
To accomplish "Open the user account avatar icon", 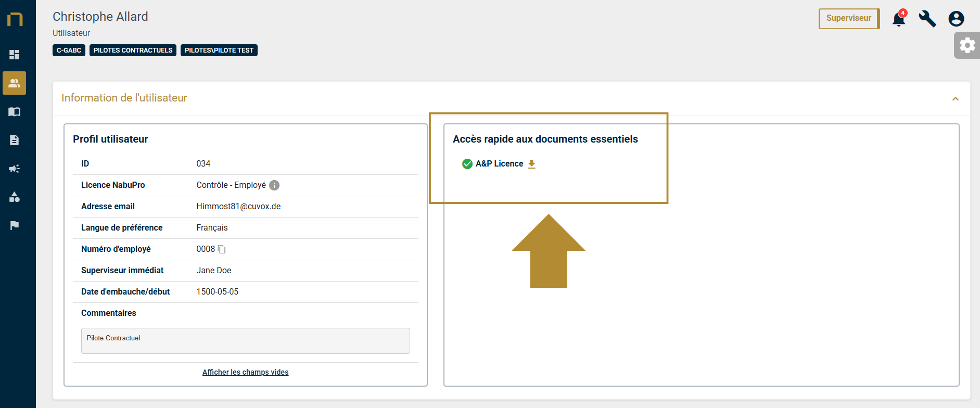I will point(956,19).
